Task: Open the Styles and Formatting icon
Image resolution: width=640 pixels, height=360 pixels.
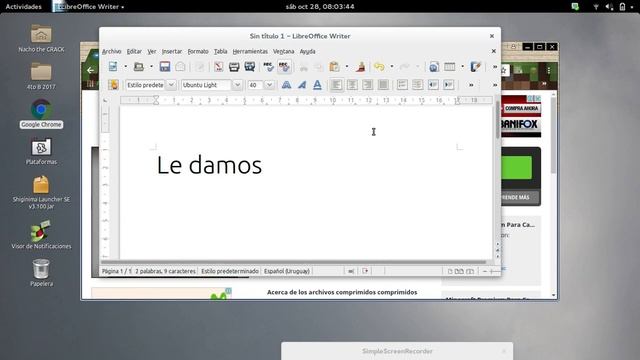Action: click(113, 85)
